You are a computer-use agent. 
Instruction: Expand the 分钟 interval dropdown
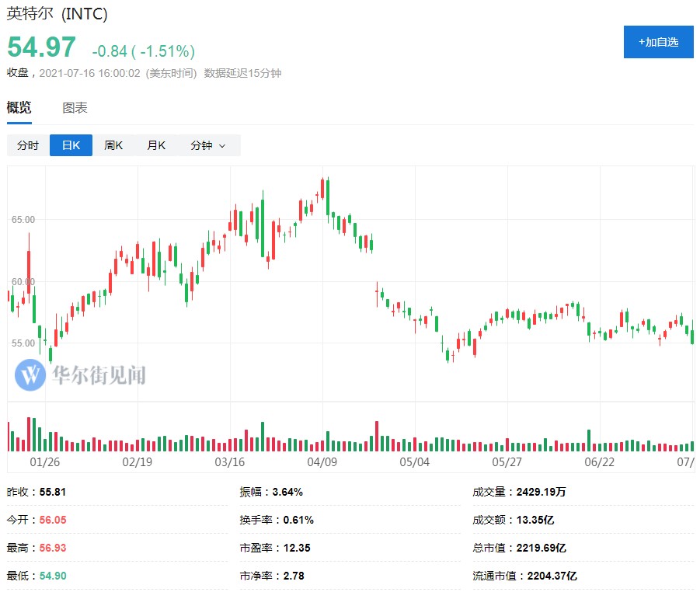[x=207, y=145]
